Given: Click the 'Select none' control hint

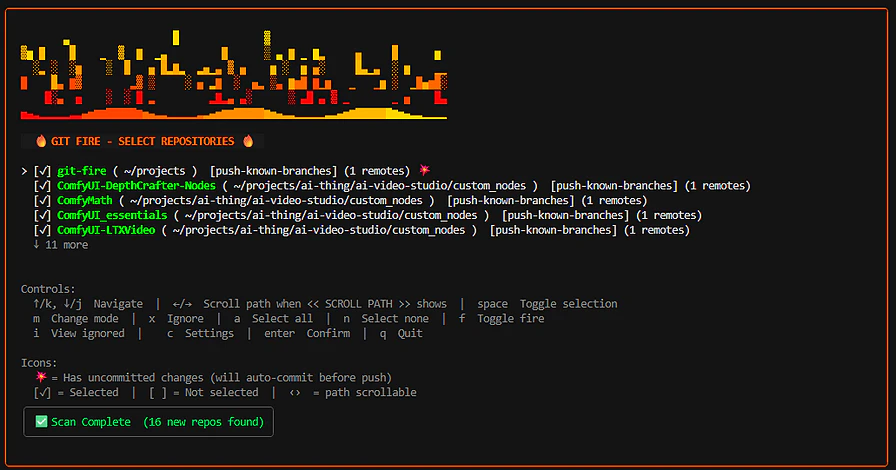Looking at the screenshot, I should pos(395,319).
